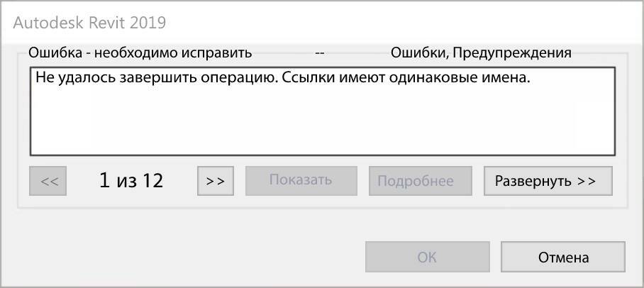Go to the next error with >> button
The width and height of the screenshot is (644, 288).
coord(215,181)
